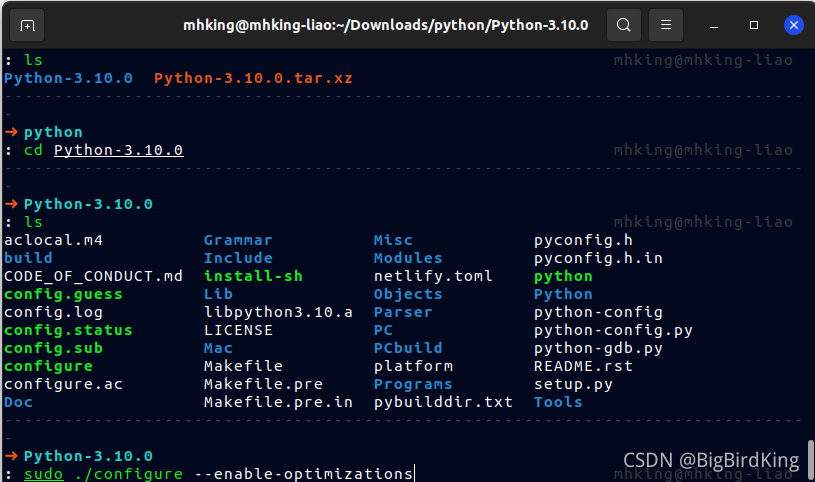The height and width of the screenshot is (482, 815).
Task: Click python-gdb.py file name
Action: 598,348
